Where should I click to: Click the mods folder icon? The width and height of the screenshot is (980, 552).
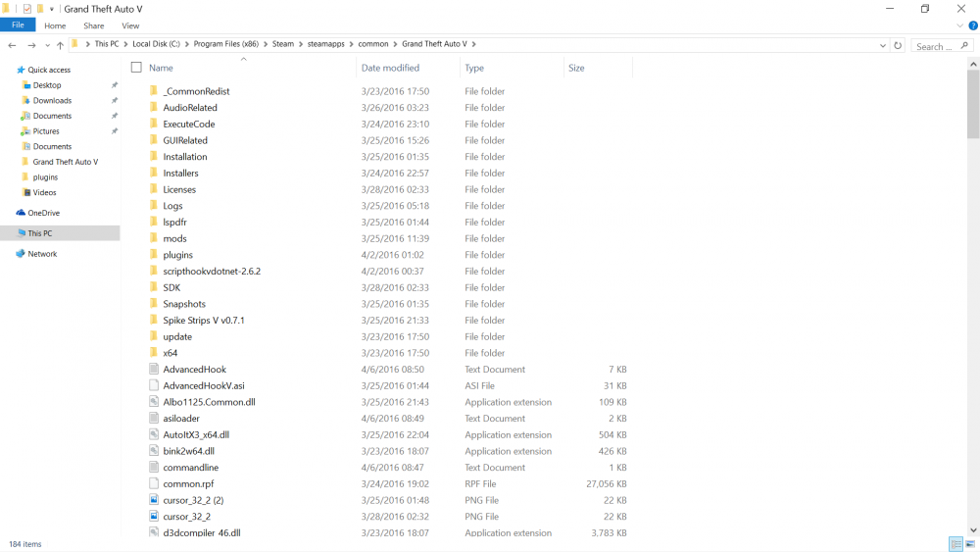(154, 237)
